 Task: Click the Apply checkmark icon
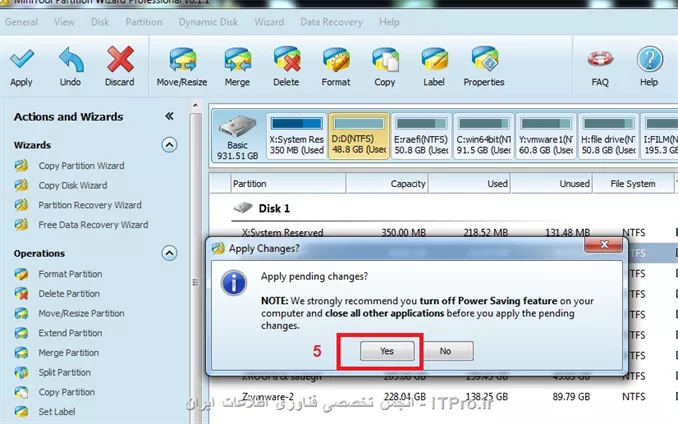[22, 59]
